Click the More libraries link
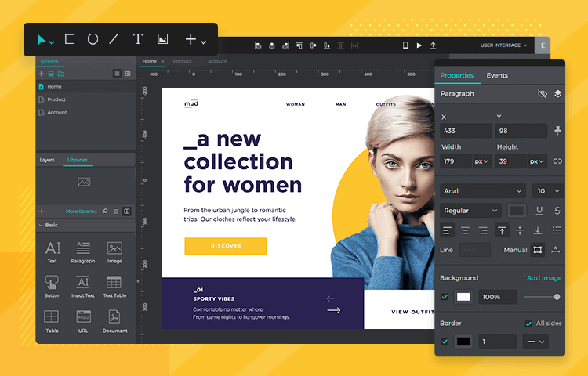 pyautogui.click(x=81, y=211)
